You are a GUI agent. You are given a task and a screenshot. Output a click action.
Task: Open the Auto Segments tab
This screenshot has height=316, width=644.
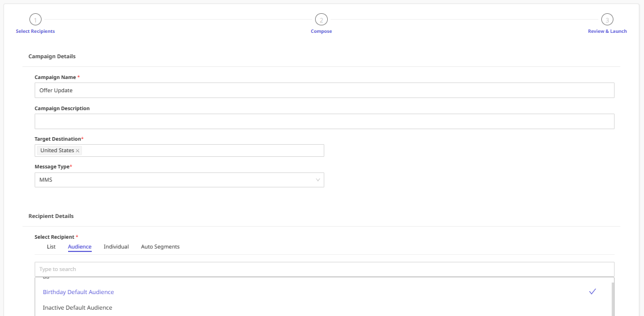[160, 247]
